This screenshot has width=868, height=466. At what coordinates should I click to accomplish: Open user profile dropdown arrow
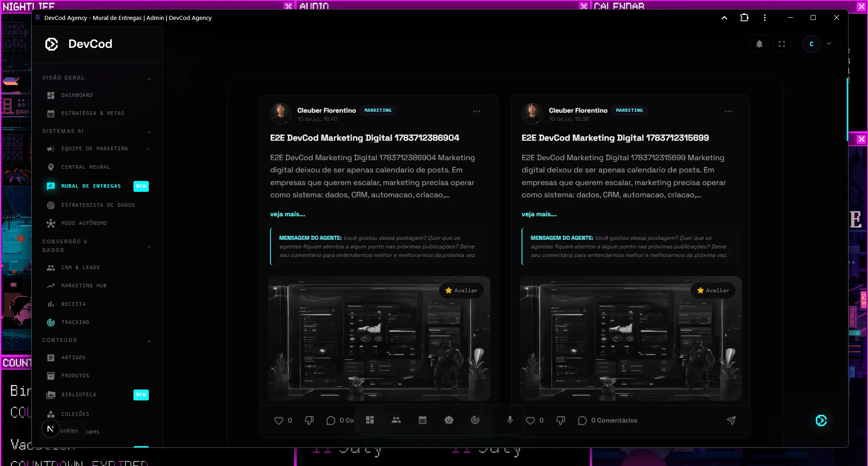[829, 44]
